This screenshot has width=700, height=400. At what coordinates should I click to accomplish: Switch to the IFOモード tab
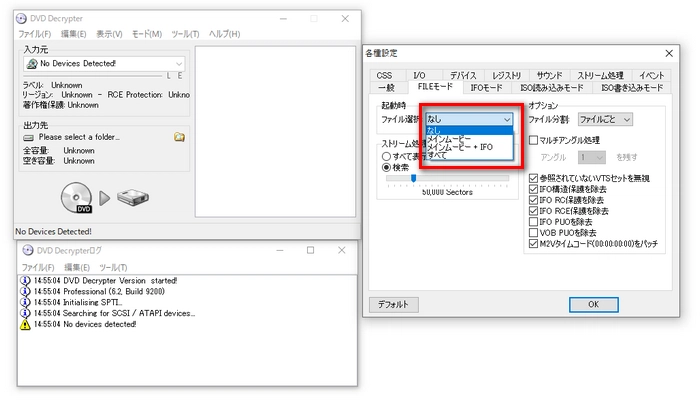tap(486, 88)
